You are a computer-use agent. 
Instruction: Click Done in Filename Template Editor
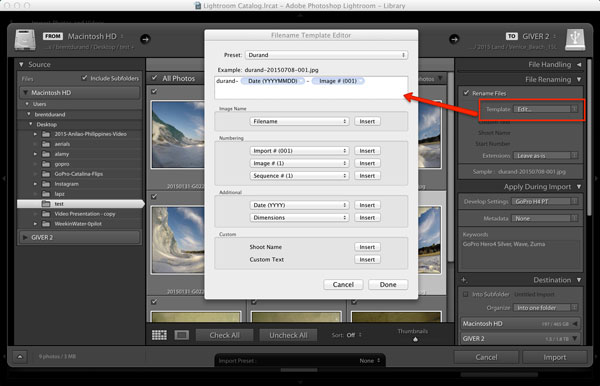(388, 285)
